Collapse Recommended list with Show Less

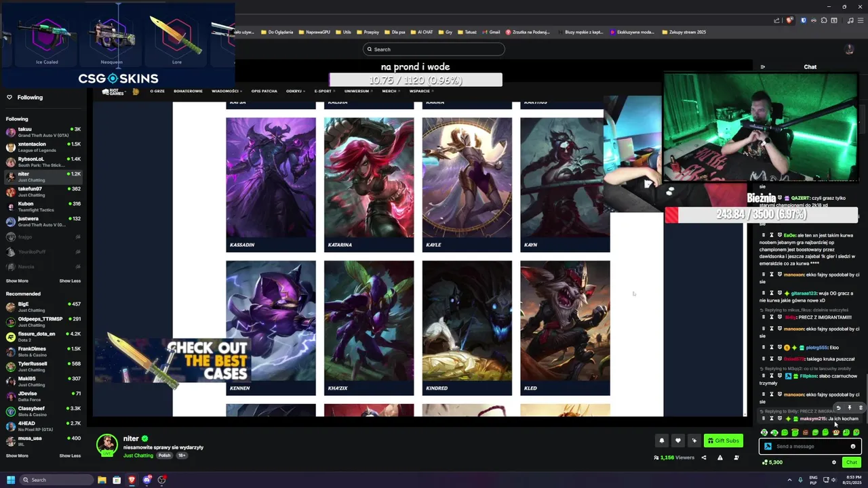[x=70, y=455]
